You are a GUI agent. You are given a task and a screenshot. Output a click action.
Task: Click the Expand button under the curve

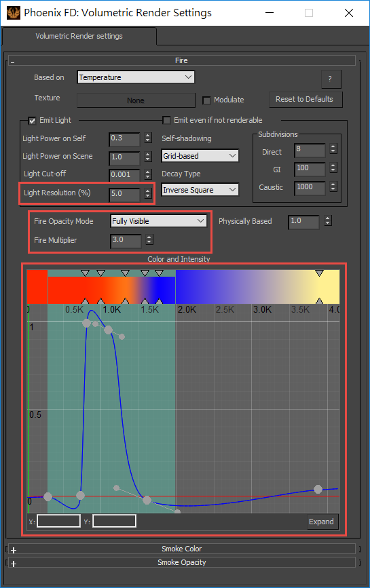point(322,522)
